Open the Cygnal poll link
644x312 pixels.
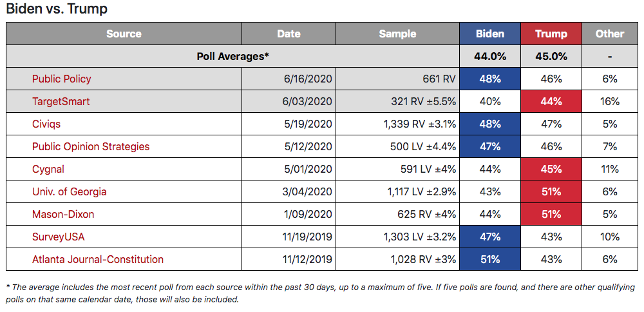click(48, 169)
